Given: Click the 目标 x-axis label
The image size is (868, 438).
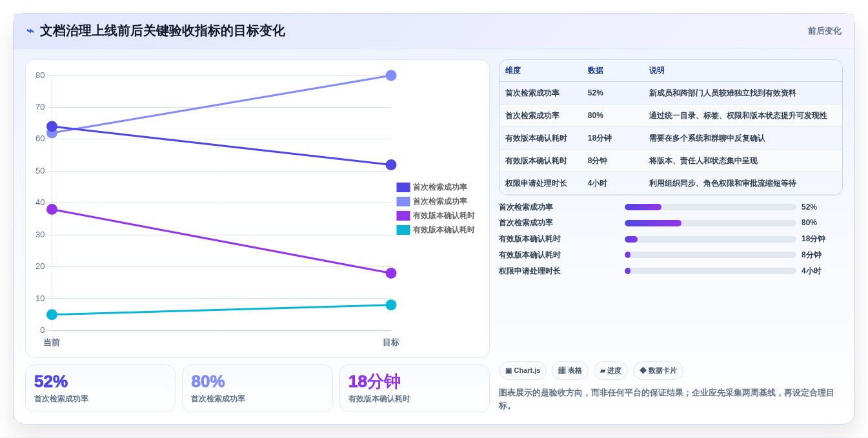Looking at the screenshot, I should pos(391,343).
